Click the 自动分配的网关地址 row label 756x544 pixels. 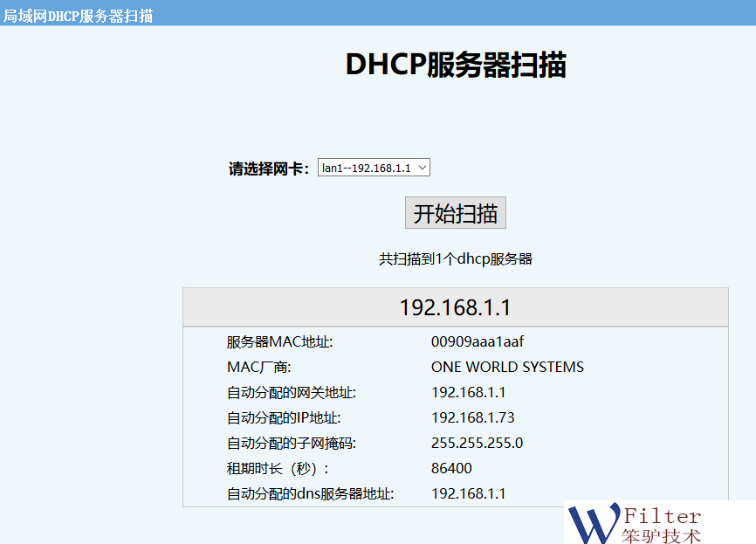(291, 392)
